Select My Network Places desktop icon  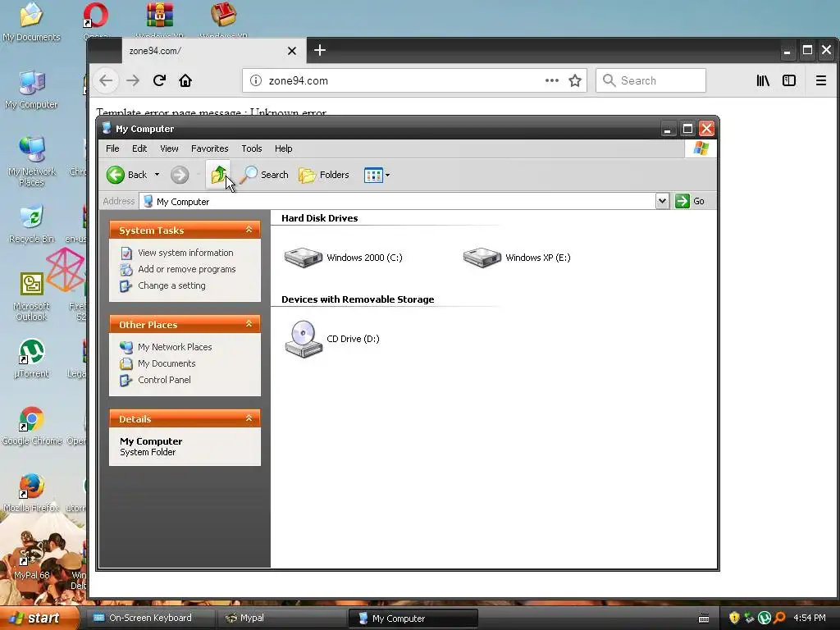point(31,162)
